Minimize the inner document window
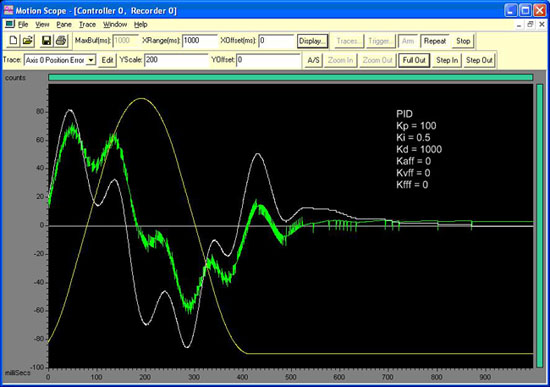The height and width of the screenshot is (387, 550). pyautogui.click(x=519, y=24)
